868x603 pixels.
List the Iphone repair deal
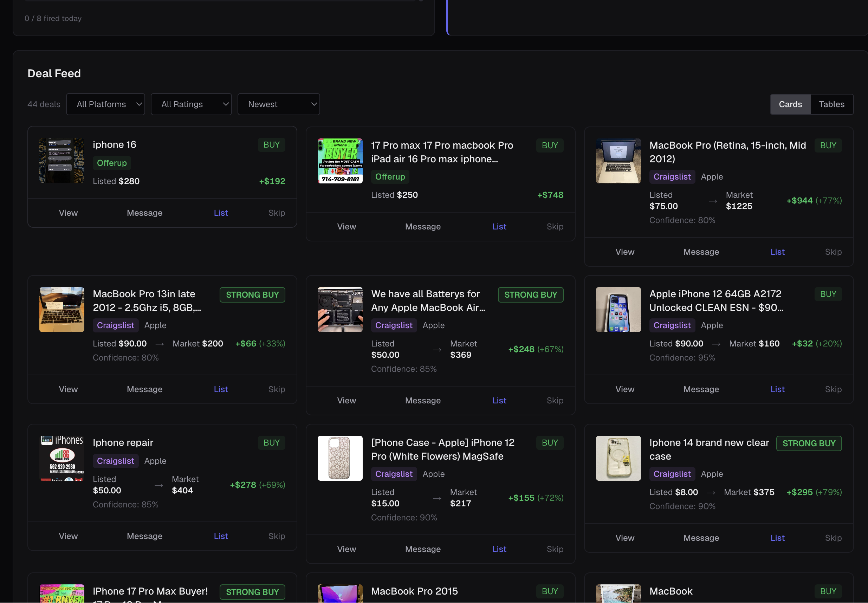pos(221,536)
